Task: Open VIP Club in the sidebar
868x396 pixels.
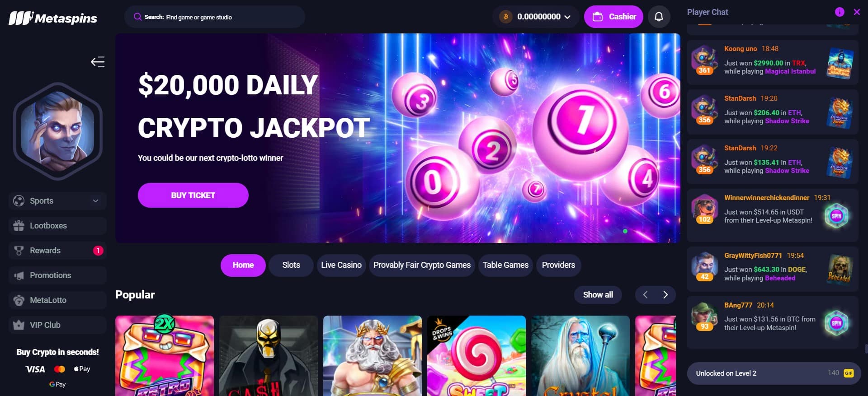Action: click(57, 325)
